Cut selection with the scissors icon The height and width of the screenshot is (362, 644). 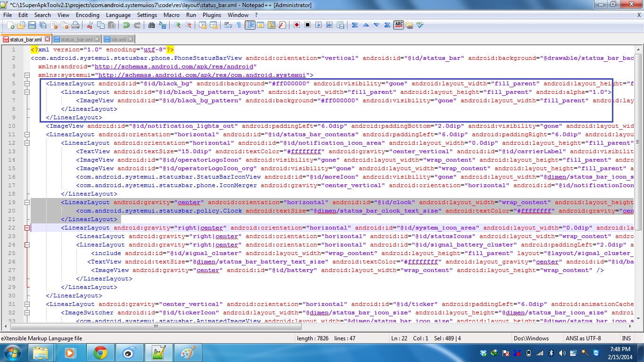click(90, 25)
